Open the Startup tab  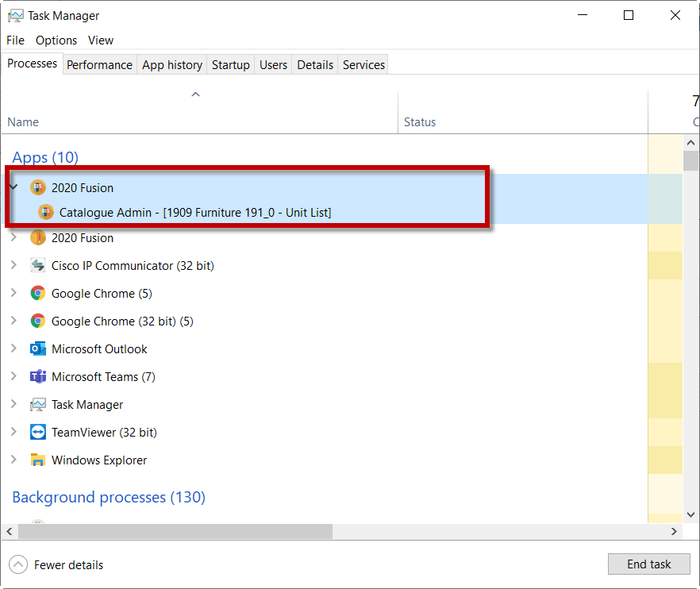(231, 65)
